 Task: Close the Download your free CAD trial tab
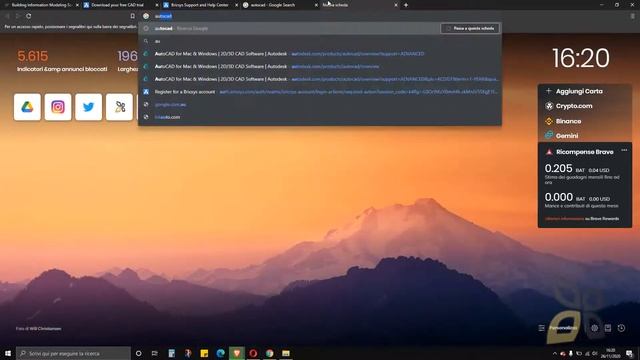(x=157, y=5)
